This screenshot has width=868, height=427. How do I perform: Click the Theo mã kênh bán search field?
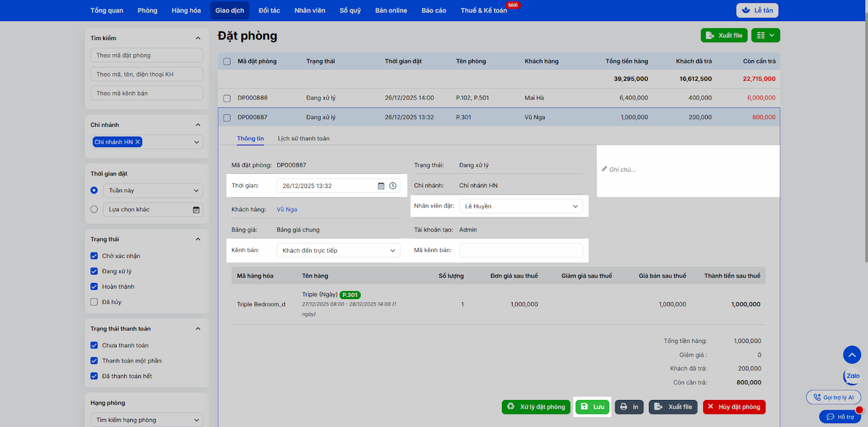147,93
